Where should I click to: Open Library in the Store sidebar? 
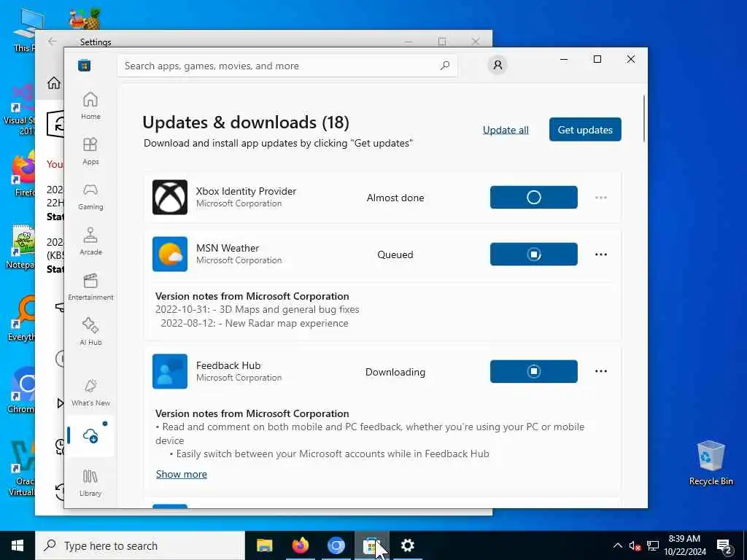pos(90,483)
